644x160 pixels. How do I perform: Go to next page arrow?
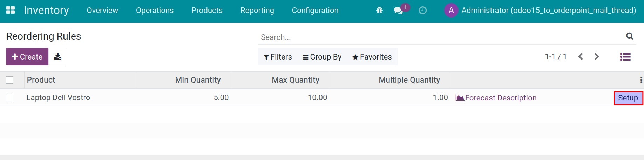tap(597, 57)
